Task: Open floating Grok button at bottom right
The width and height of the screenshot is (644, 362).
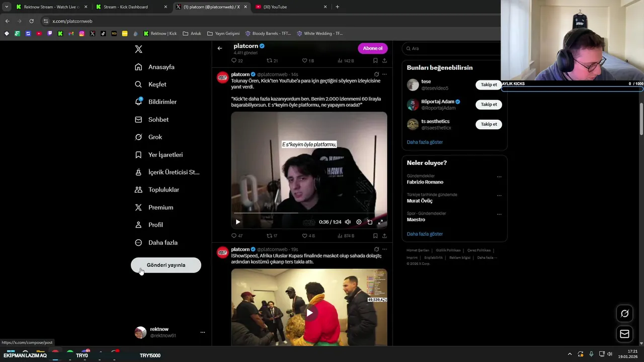Action: coord(624,313)
